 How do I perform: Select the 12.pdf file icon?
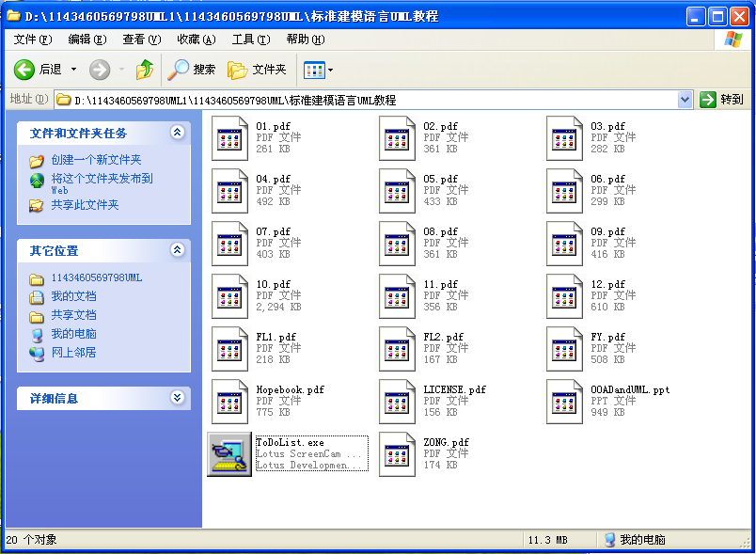point(564,296)
